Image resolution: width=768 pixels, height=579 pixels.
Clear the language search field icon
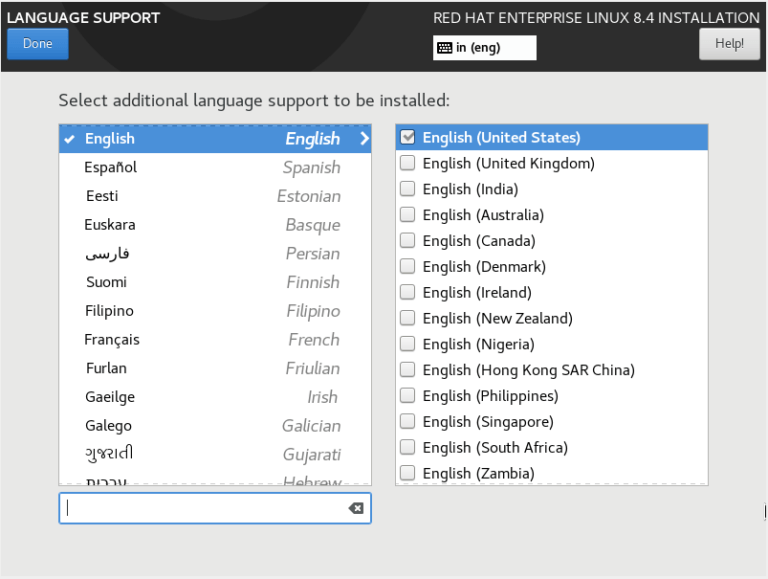[356, 508]
